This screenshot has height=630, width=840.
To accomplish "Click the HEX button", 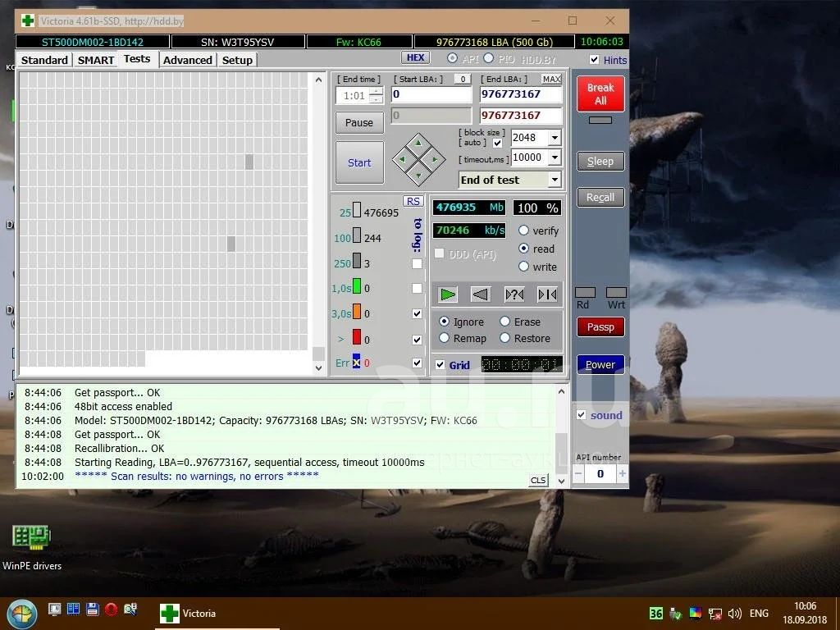I will pyautogui.click(x=415, y=57).
